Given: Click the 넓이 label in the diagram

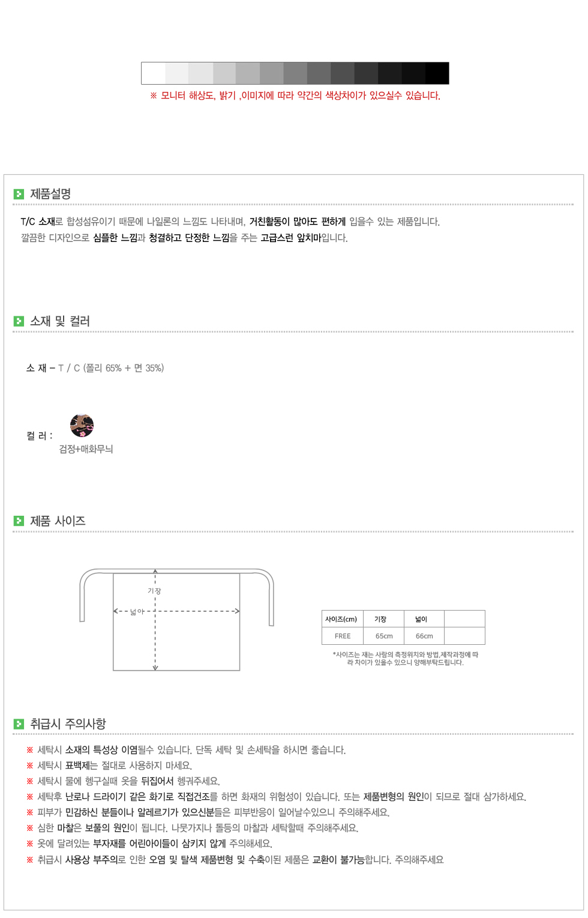Looking at the screenshot, I should pyautogui.click(x=137, y=612).
